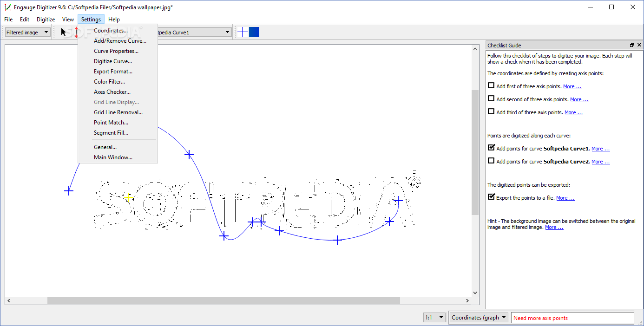Open the Coordinates (graph) units dropdown

click(479, 318)
